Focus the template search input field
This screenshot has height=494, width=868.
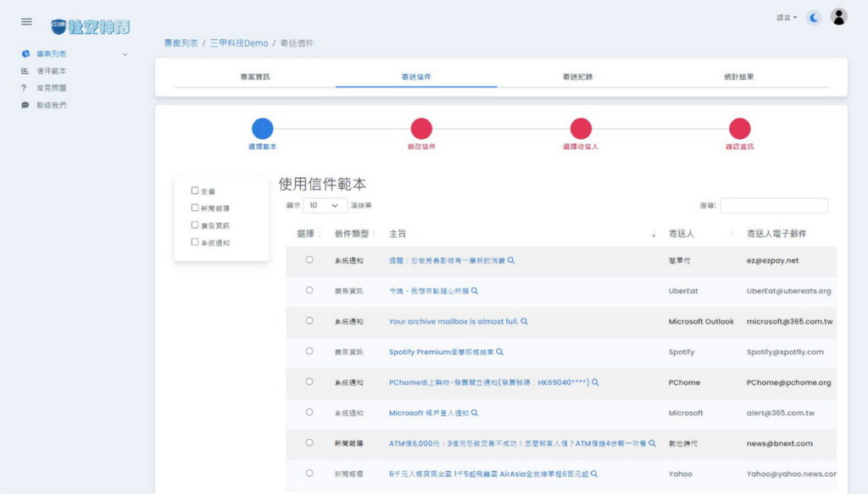pos(774,205)
